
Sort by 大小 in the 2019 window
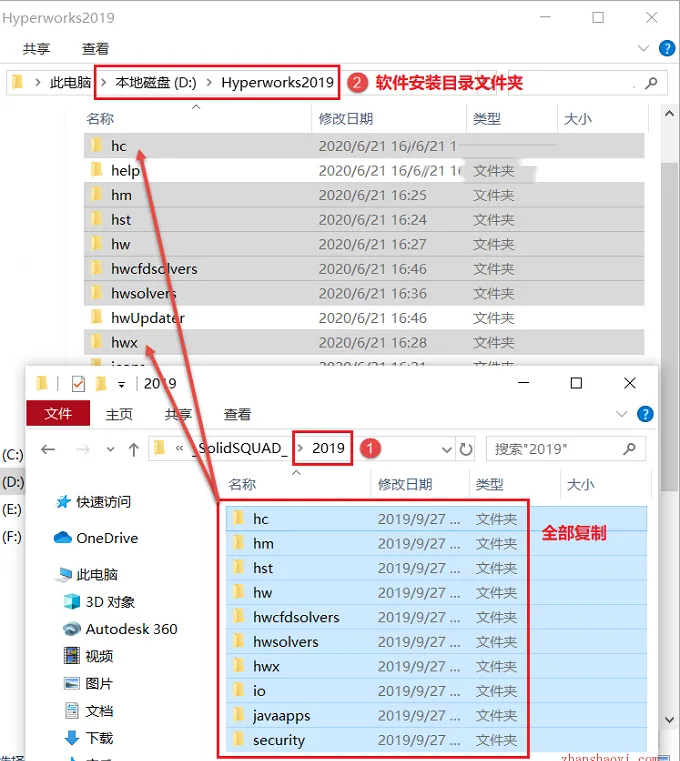click(580, 484)
